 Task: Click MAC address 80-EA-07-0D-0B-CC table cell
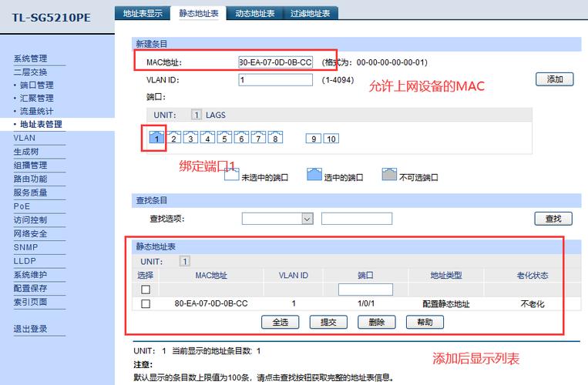click(211, 303)
